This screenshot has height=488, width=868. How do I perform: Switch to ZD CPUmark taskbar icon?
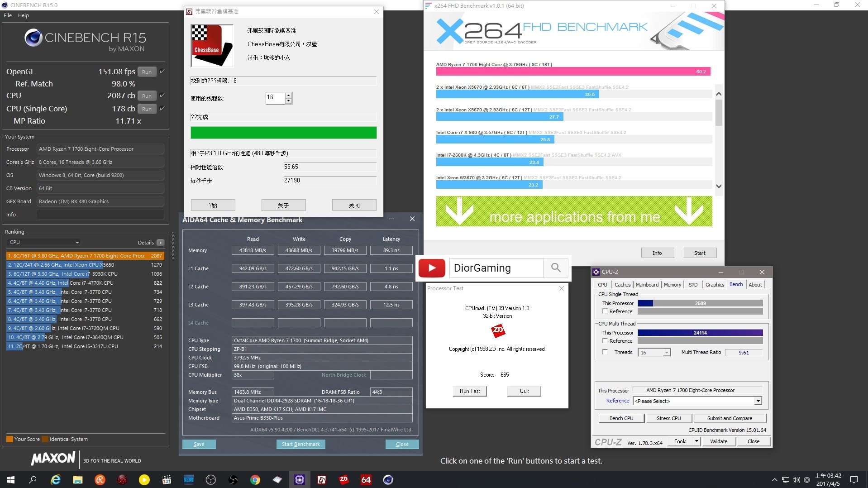click(343, 479)
